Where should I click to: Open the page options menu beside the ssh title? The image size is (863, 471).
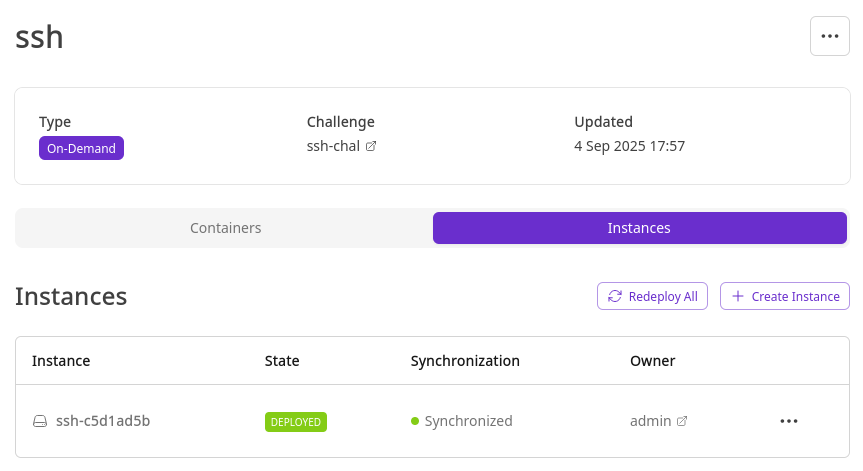click(x=829, y=36)
